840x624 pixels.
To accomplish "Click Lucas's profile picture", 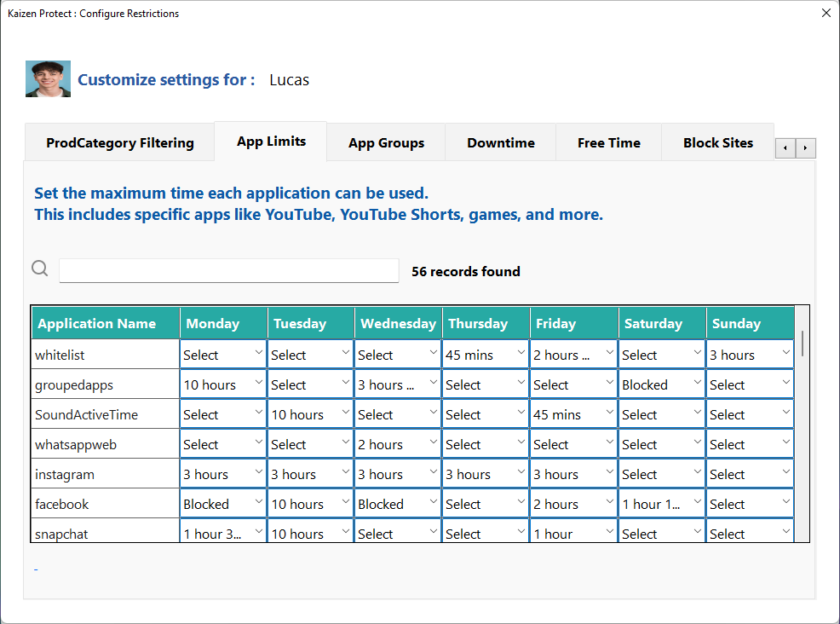I will click(x=48, y=78).
